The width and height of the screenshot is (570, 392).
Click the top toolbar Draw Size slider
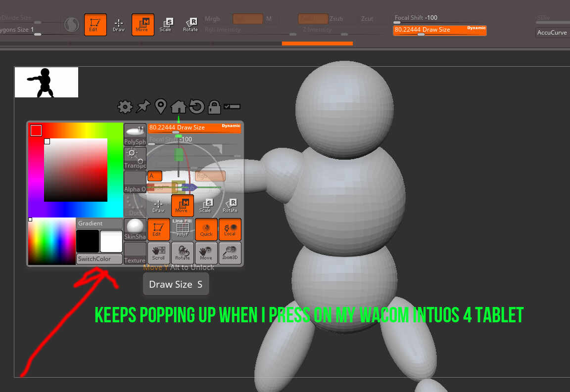pyautogui.click(x=439, y=30)
